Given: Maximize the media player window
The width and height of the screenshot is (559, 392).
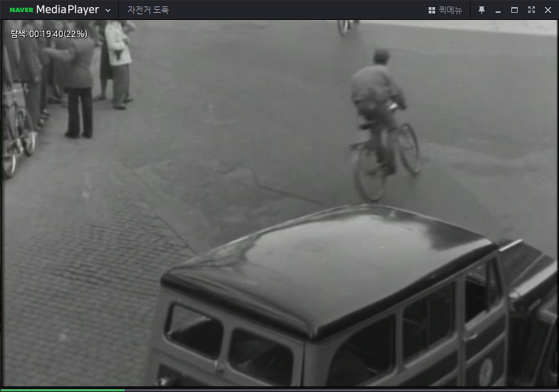Looking at the screenshot, I should click(x=514, y=10).
